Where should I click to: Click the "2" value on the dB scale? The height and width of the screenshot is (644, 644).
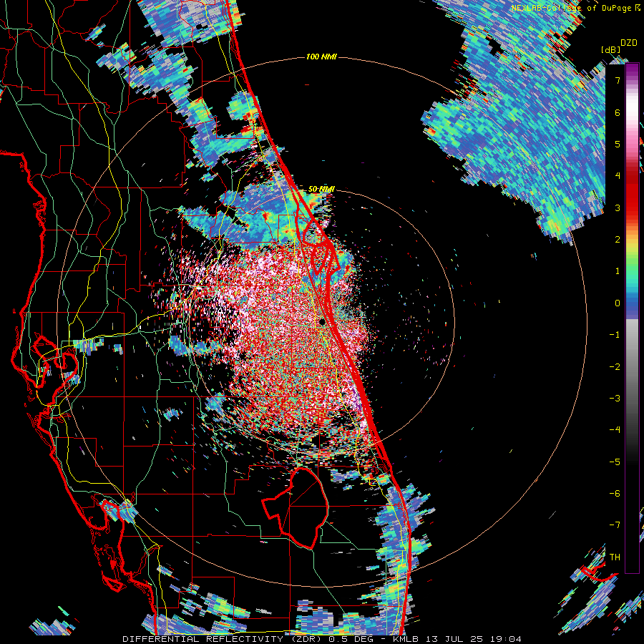click(x=618, y=240)
